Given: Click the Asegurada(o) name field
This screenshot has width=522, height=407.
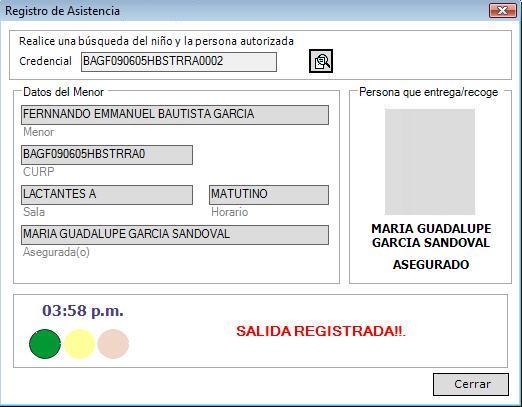Looking at the screenshot, I should tap(175, 235).
